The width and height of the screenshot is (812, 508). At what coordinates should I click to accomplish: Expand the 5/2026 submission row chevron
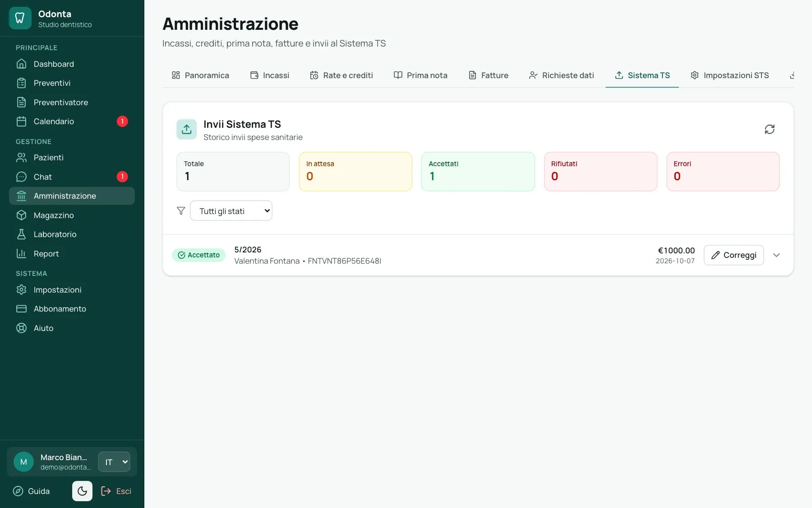(x=776, y=255)
